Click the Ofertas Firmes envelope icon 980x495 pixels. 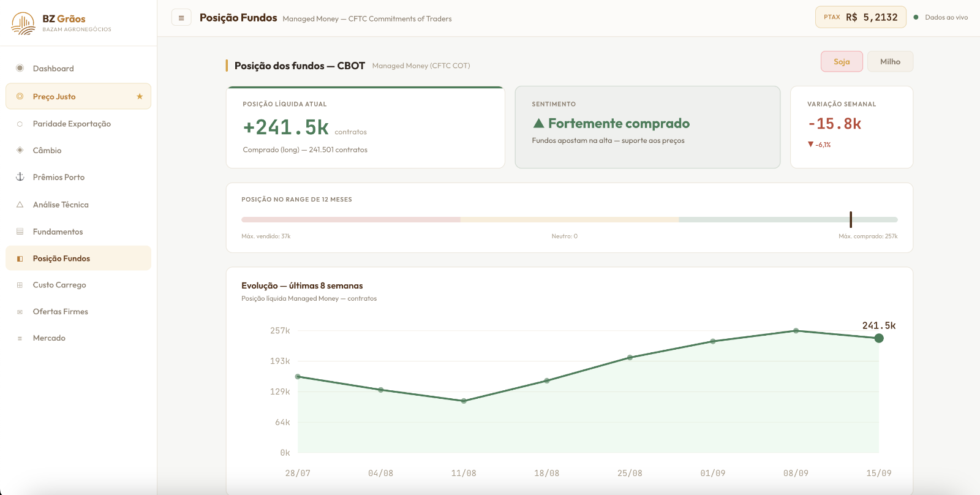tap(20, 312)
